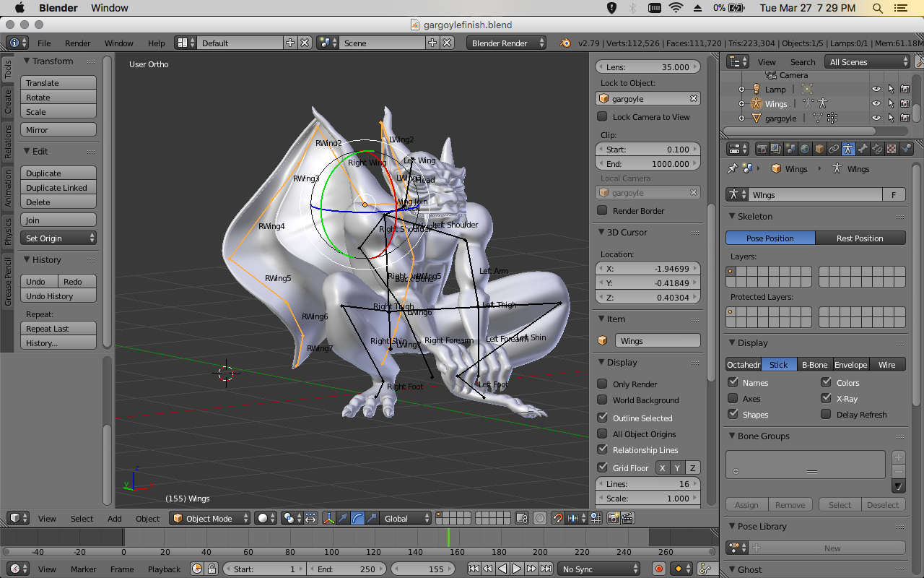Click the Lens value slider field
924x578 pixels.
pos(648,66)
